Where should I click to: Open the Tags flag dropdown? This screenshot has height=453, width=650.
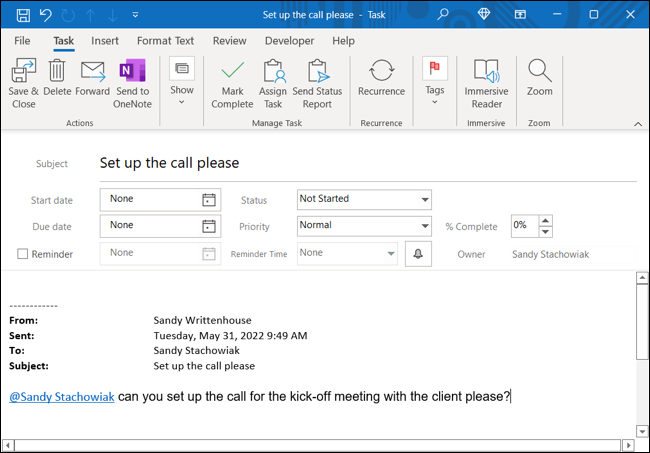point(434,81)
